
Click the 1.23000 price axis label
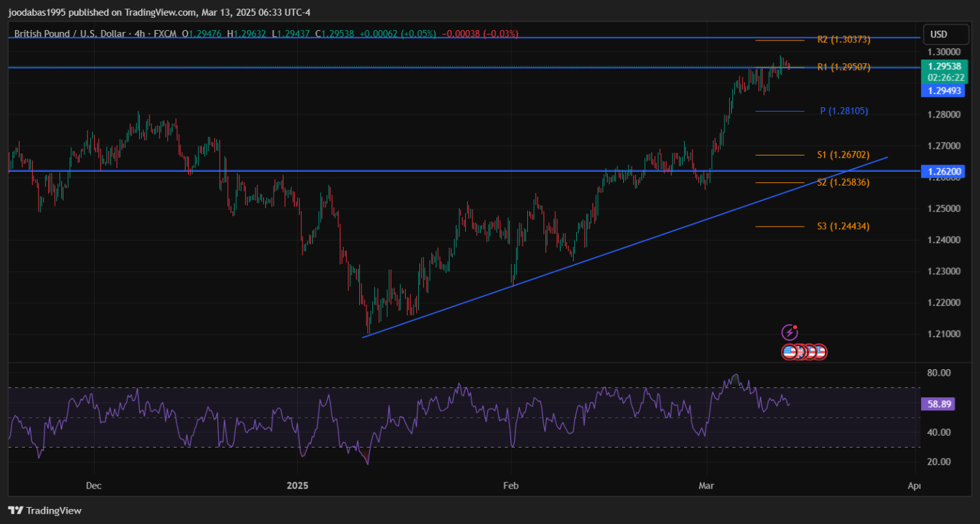[943, 271]
